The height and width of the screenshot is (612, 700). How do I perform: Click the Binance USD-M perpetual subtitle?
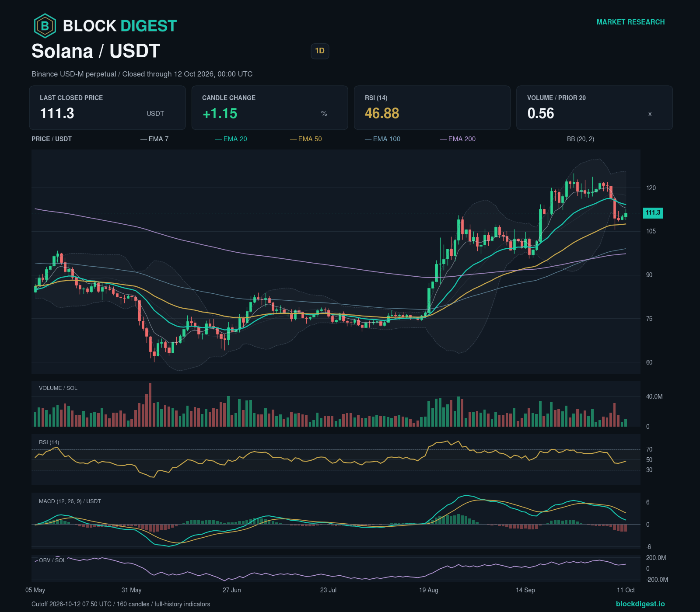(x=142, y=74)
